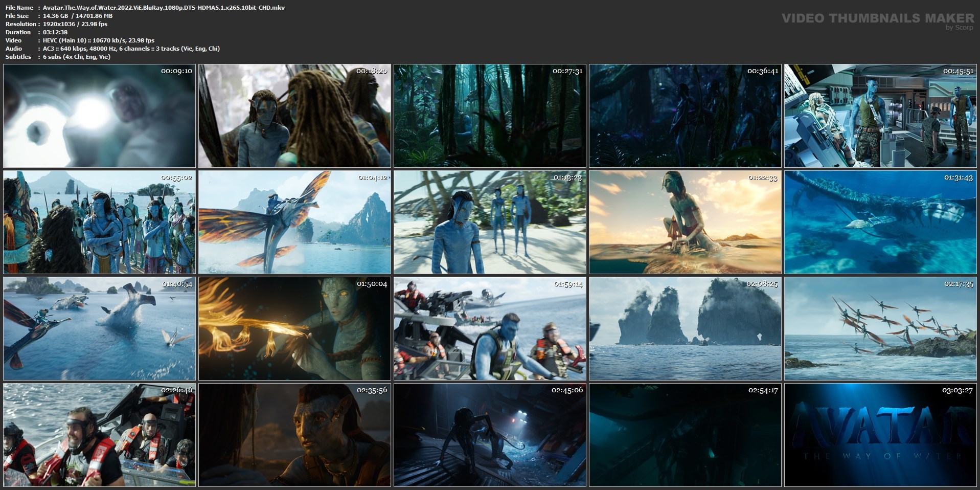Open the underwater creature frame 01:31:43

pyautogui.click(x=880, y=222)
